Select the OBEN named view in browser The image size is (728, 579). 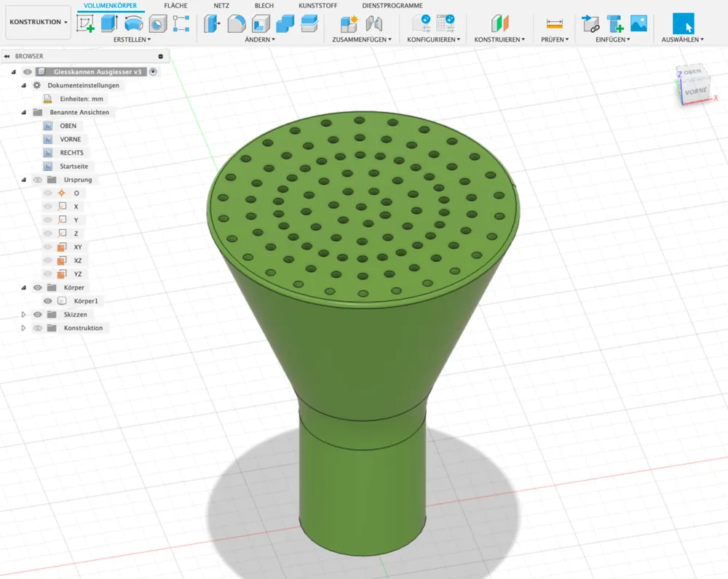pyautogui.click(x=68, y=126)
